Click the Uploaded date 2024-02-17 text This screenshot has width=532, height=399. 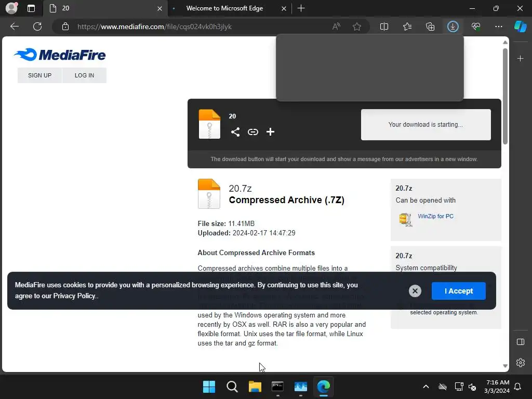tap(247, 233)
